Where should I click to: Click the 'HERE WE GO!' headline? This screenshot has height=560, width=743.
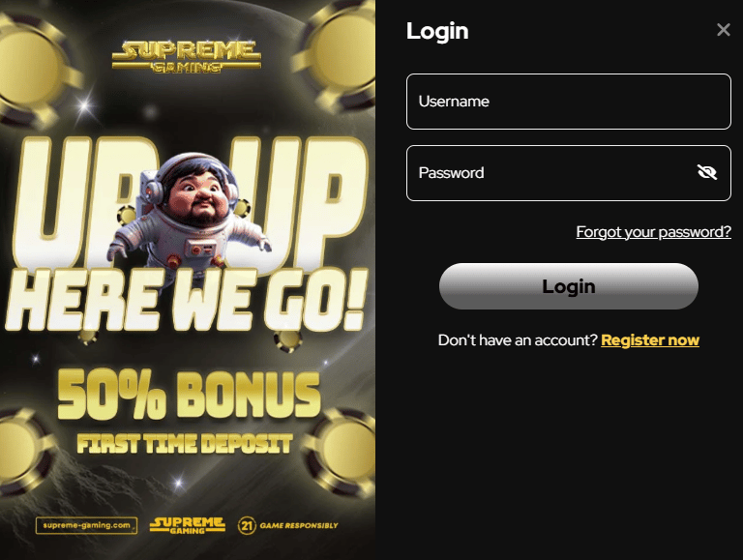pos(186,301)
